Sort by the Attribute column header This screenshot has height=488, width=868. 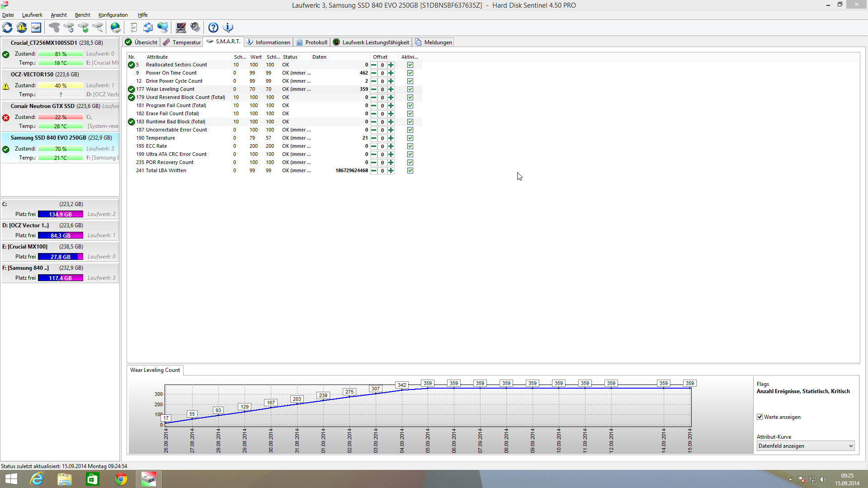click(189, 57)
